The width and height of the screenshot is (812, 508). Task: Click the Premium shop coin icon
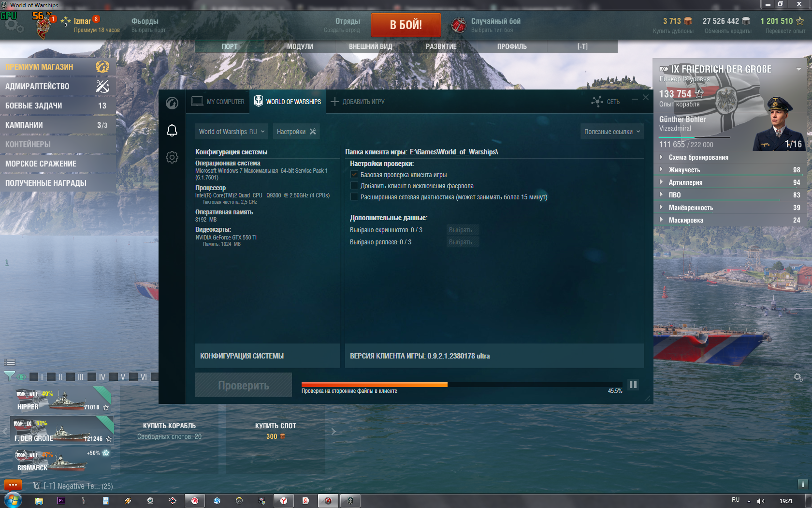[102, 67]
